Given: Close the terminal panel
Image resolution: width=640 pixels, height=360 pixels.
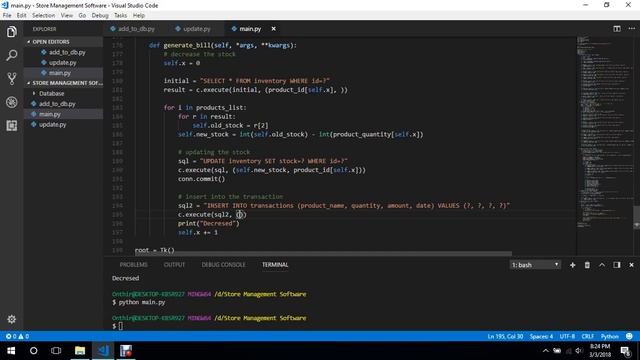Looking at the screenshot, I should pos(631,265).
